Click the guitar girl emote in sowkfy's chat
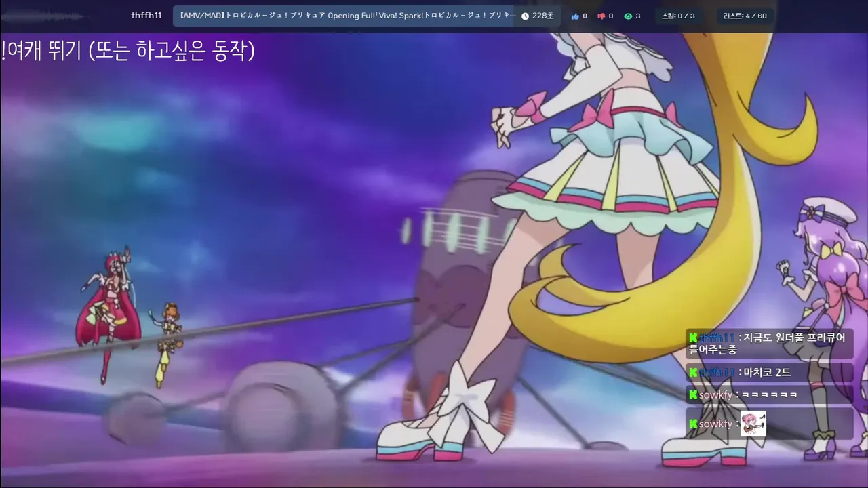The width and height of the screenshot is (868, 488). [753, 424]
